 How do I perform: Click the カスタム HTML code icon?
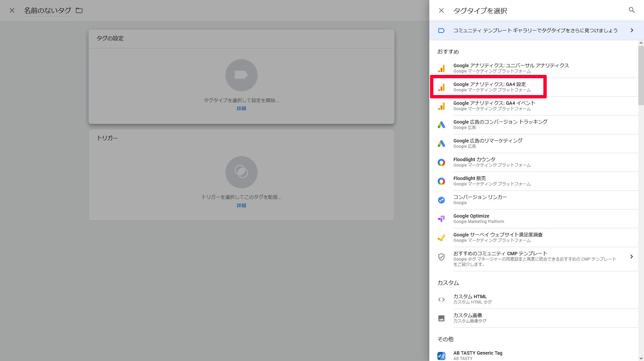pos(441,300)
